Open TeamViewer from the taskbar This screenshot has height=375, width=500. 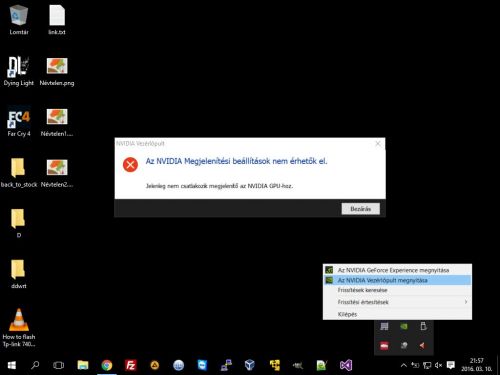tap(202, 366)
